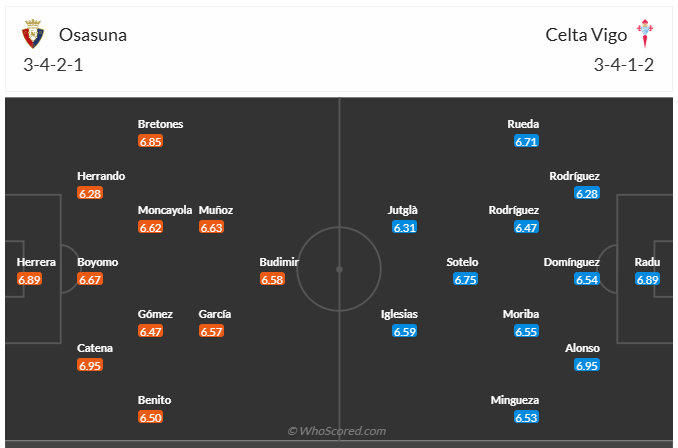The height and width of the screenshot is (448, 678).
Task: Click player name Moncayola
Action: coord(164,210)
